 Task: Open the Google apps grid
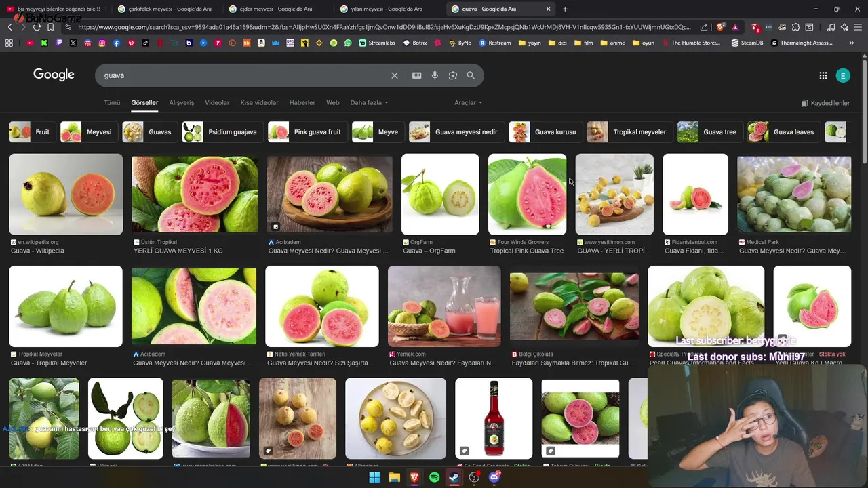(823, 75)
